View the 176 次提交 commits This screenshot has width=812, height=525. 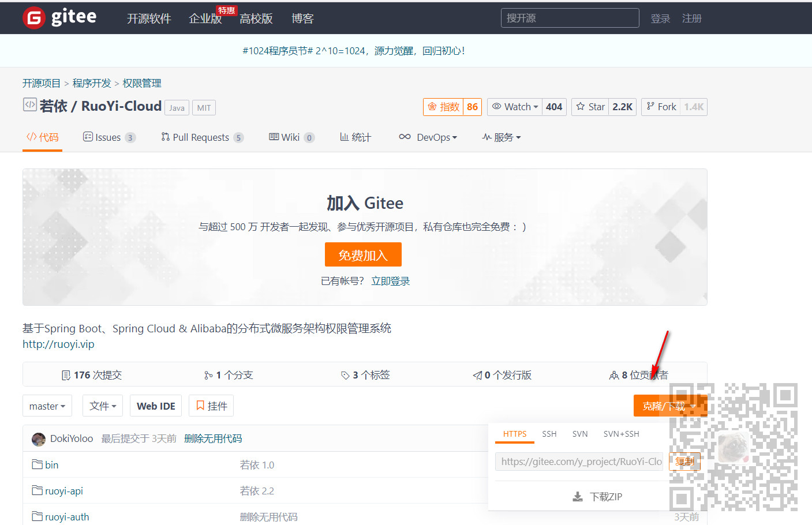pos(92,375)
